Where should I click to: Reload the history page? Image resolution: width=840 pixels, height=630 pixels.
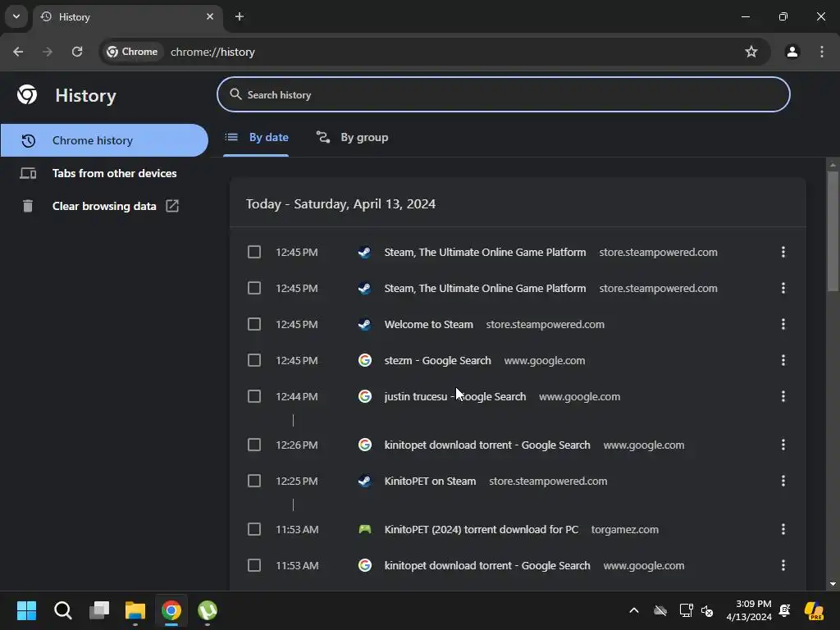(77, 52)
